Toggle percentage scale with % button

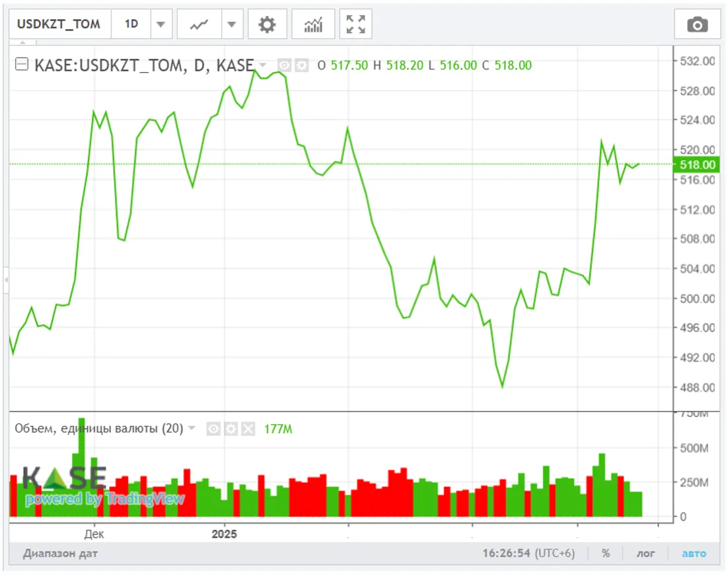pyautogui.click(x=605, y=554)
